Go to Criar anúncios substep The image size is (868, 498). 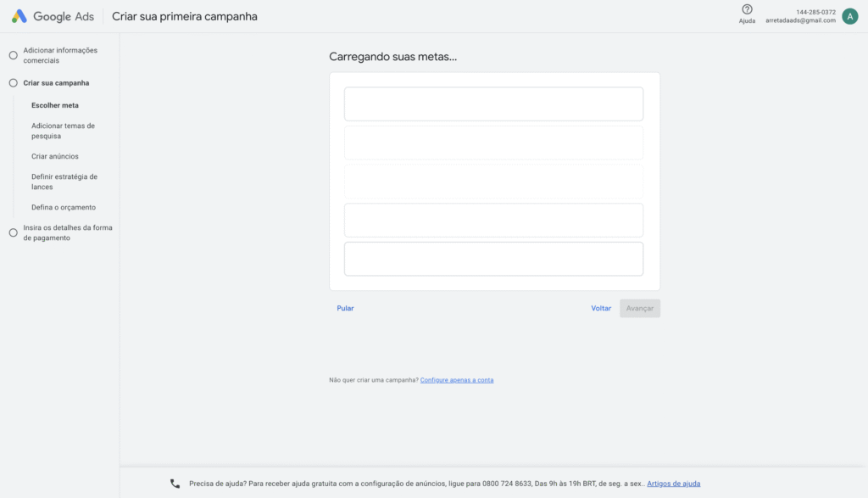tap(55, 156)
